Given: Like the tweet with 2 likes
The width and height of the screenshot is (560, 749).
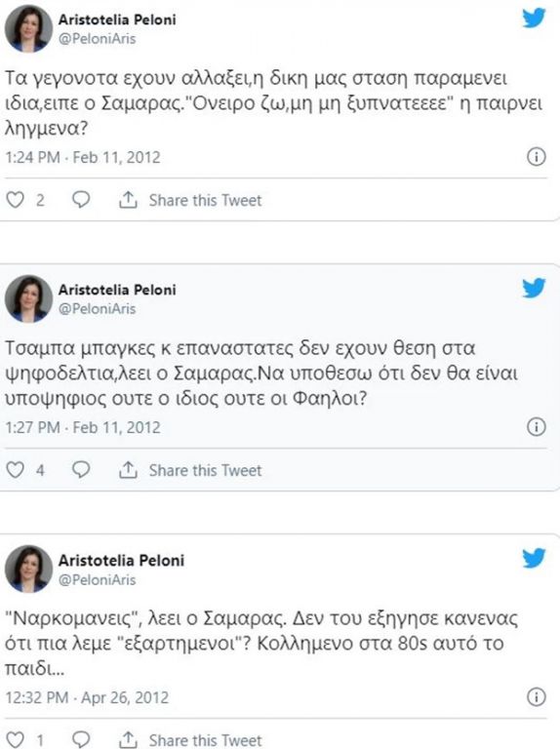Looking at the screenshot, I should 15,200.
